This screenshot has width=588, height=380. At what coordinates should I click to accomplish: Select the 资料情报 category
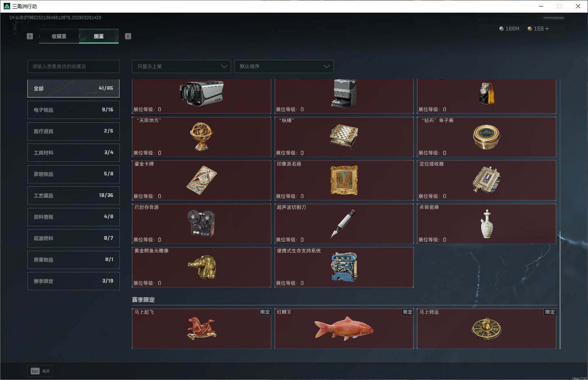(x=73, y=217)
